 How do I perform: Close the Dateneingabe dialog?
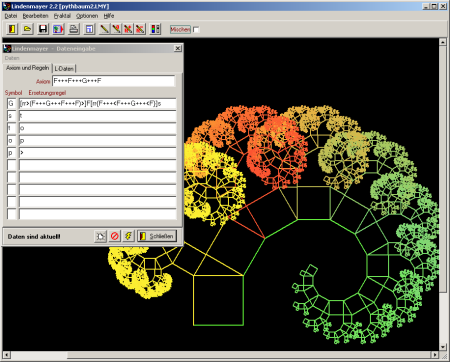[178, 49]
